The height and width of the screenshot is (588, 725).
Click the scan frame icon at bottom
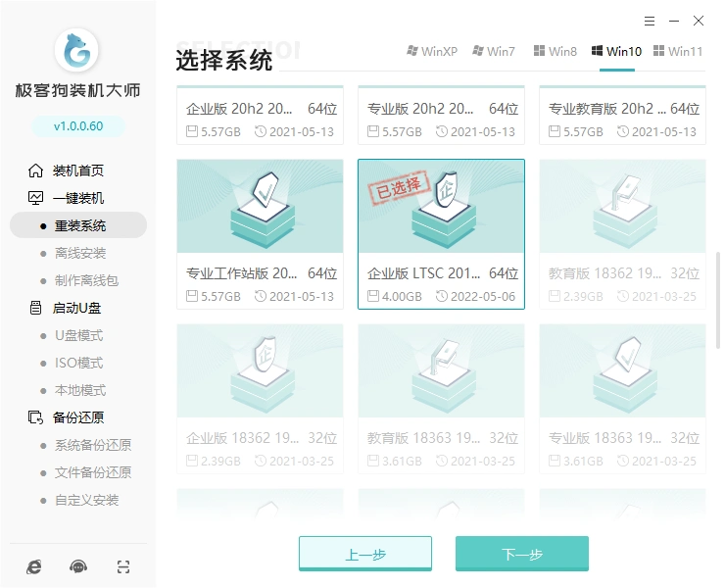point(123,566)
